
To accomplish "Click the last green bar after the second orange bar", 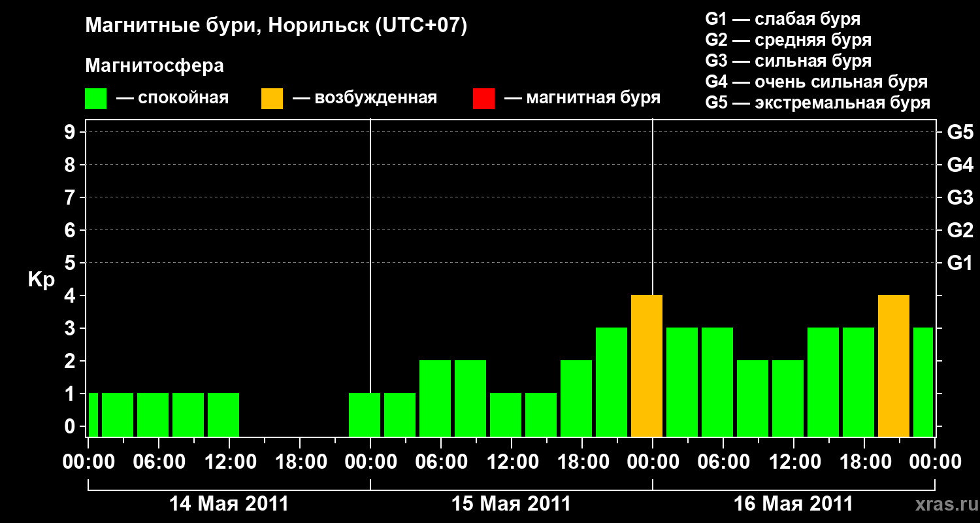I will click(923, 382).
